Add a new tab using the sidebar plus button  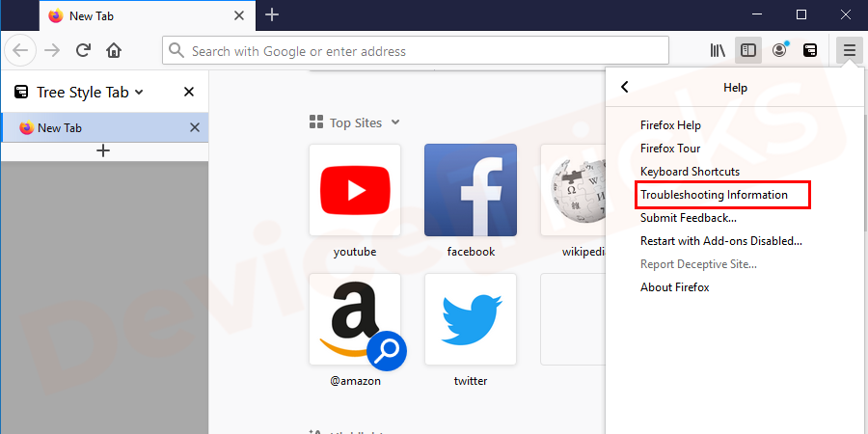pyautogui.click(x=103, y=150)
